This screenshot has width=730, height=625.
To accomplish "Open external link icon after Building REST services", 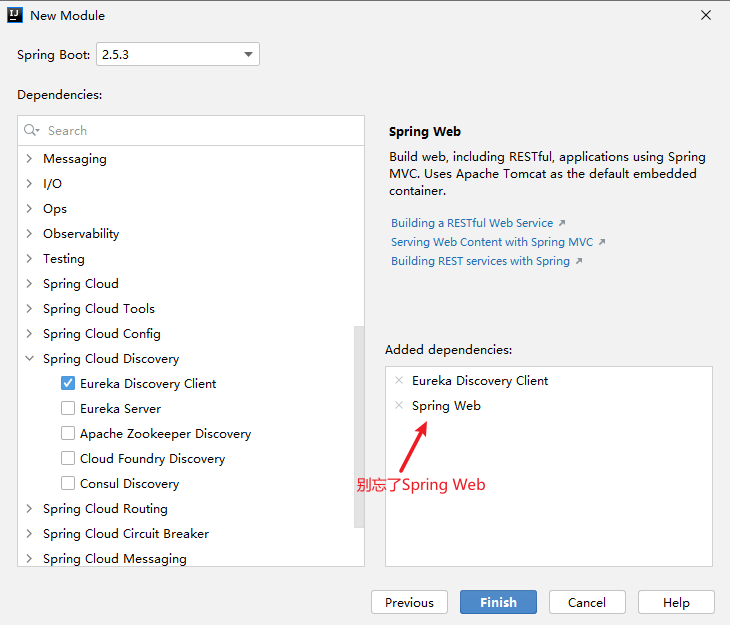I will tap(579, 261).
